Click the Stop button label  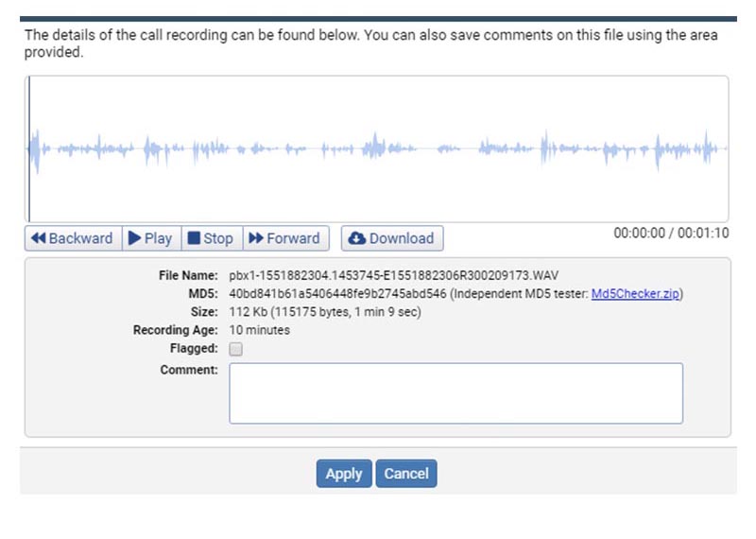point(218,238)
